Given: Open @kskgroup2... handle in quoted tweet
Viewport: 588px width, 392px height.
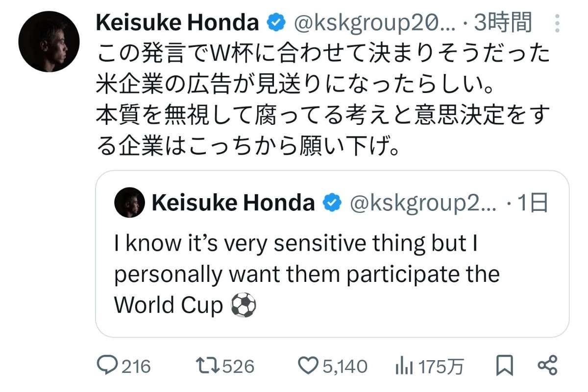Looking at the screenshot, I should (422, 203).
